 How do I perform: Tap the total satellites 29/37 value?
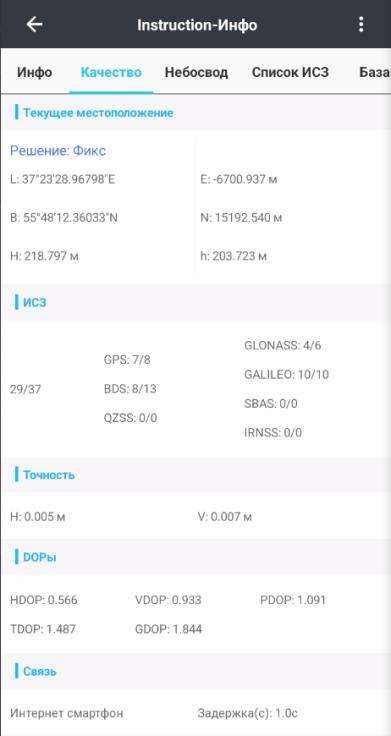tap(25, 389)
